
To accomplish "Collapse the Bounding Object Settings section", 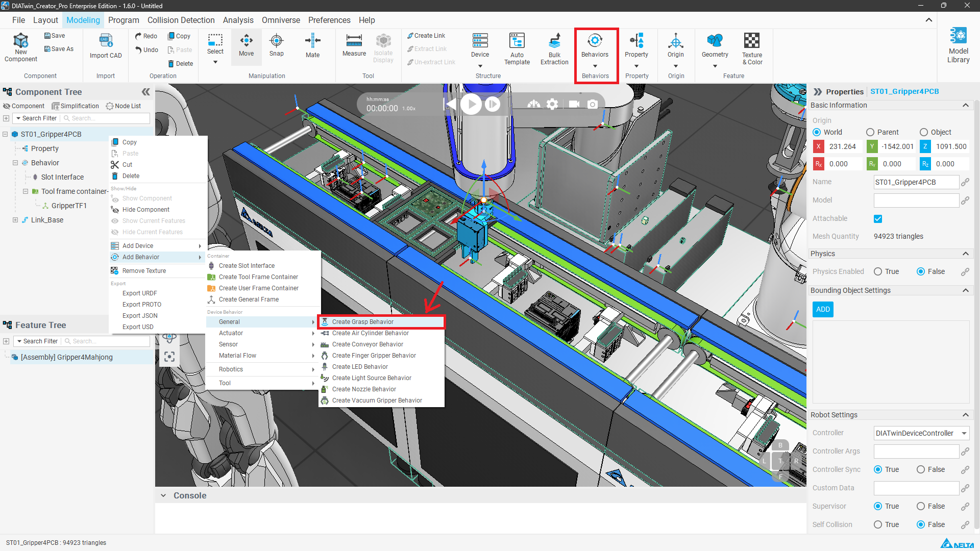I will pos(966,290).
